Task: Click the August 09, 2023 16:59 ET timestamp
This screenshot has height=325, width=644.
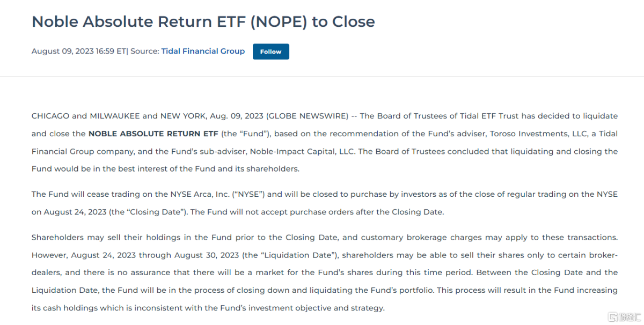Action: (78, 51)
